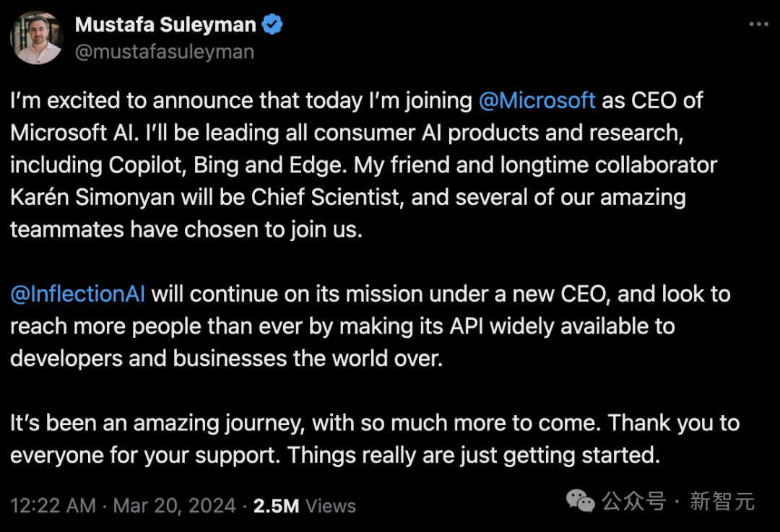
Task: Click the 12:22 AM timestamp
Action: 53,505
